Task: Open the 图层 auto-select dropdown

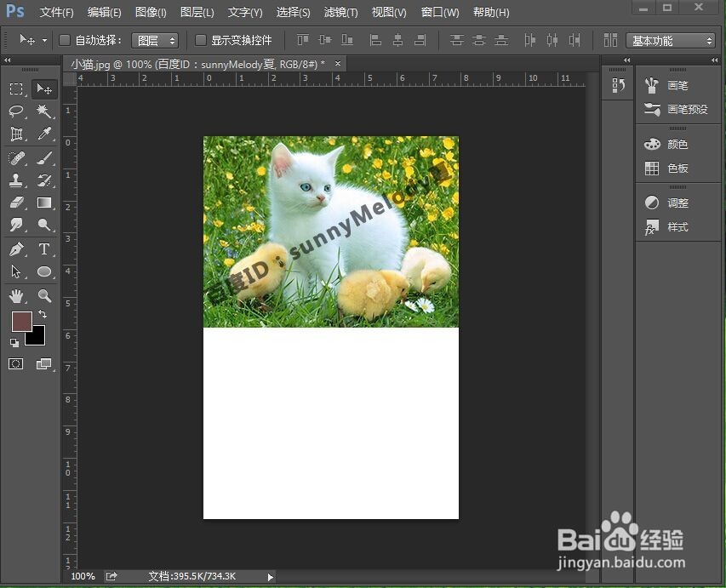Action: (x=155, y=40)
